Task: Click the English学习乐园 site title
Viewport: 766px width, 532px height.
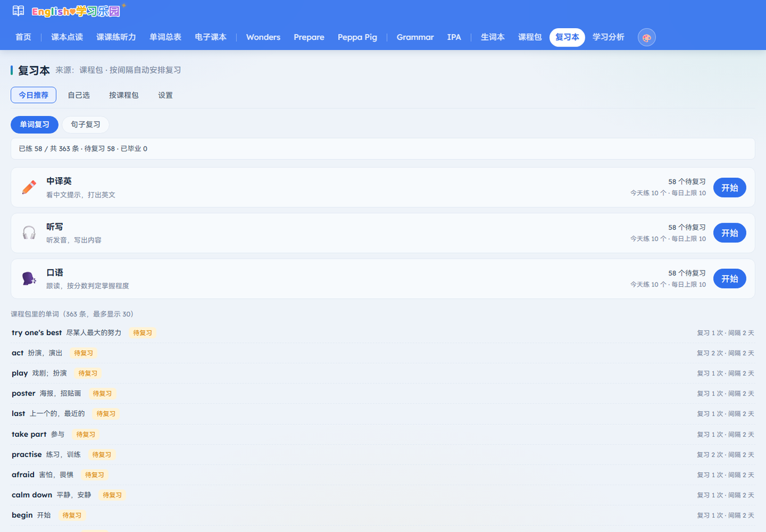Action: (x=76, y=11)
